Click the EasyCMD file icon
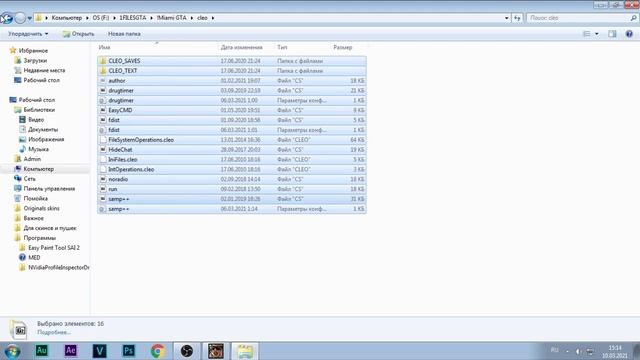 pyautogui.click(x=103, y=110)
